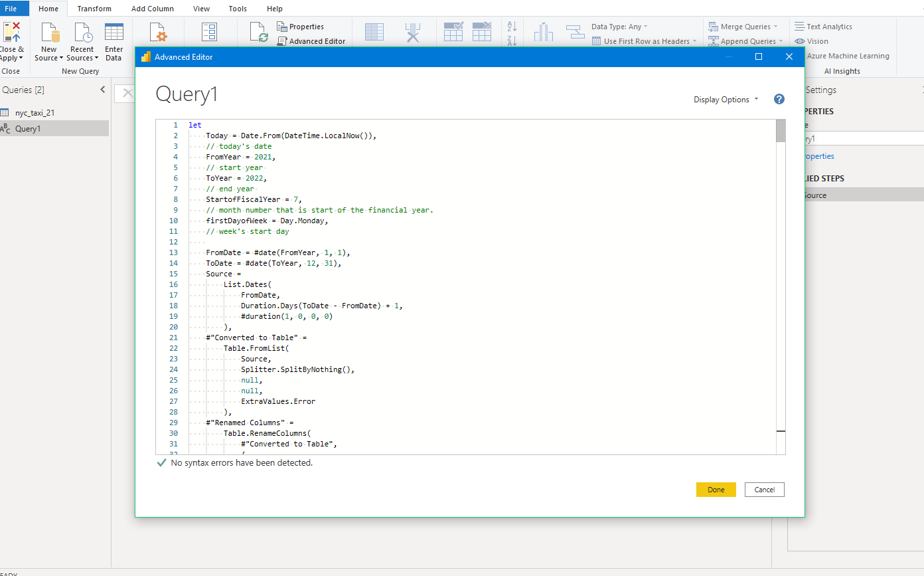This screenshot has width=924, height=576.
Task: Select the nyc_taxi_21 query
Action: click(35, 113)
